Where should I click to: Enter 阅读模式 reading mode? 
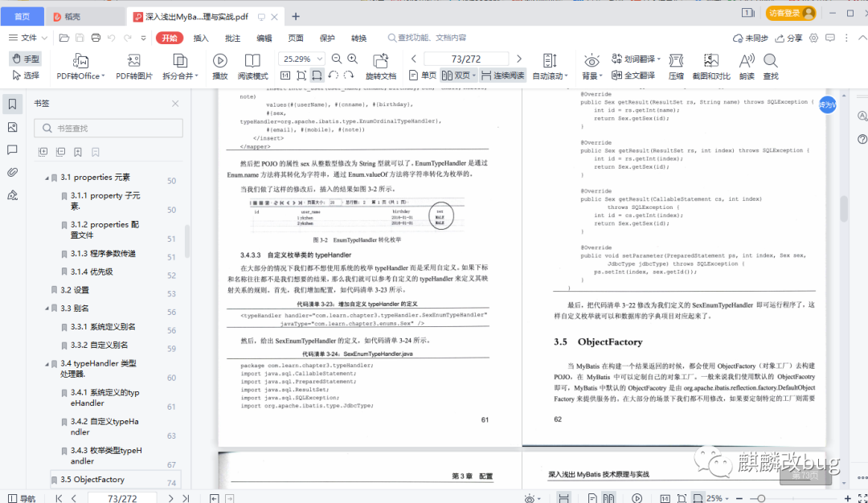pos(252,67)
